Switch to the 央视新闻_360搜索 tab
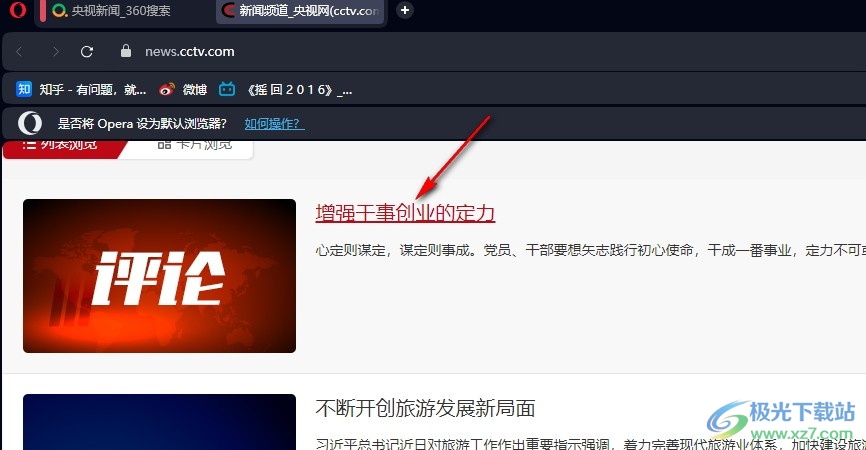 pos(123,11)
